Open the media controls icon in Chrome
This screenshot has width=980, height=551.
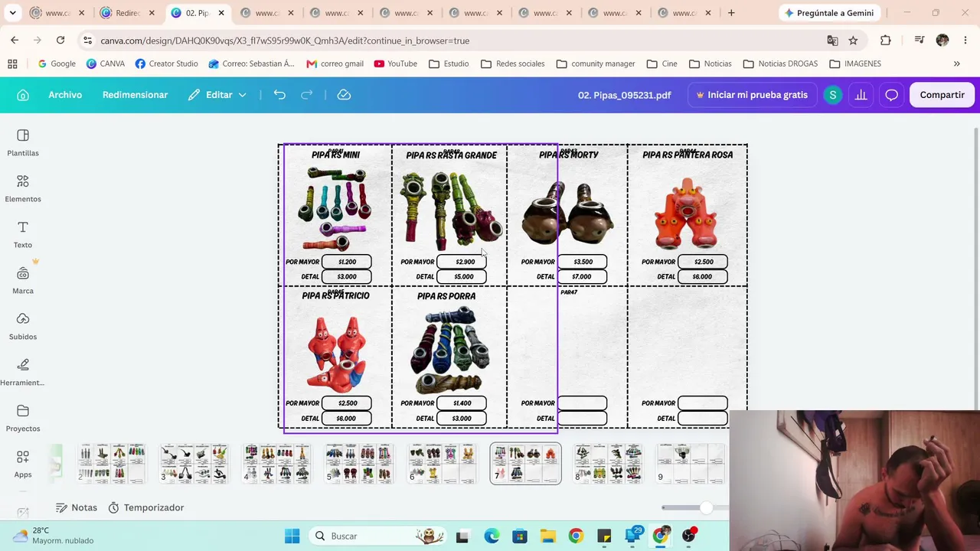click(920, 41)
